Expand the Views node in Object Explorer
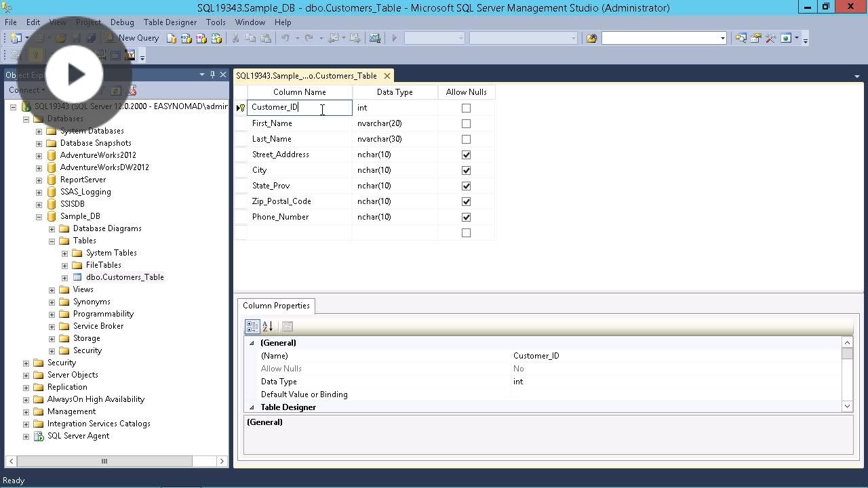The width and height of the screenshot is (868, 488). (52, 289)
